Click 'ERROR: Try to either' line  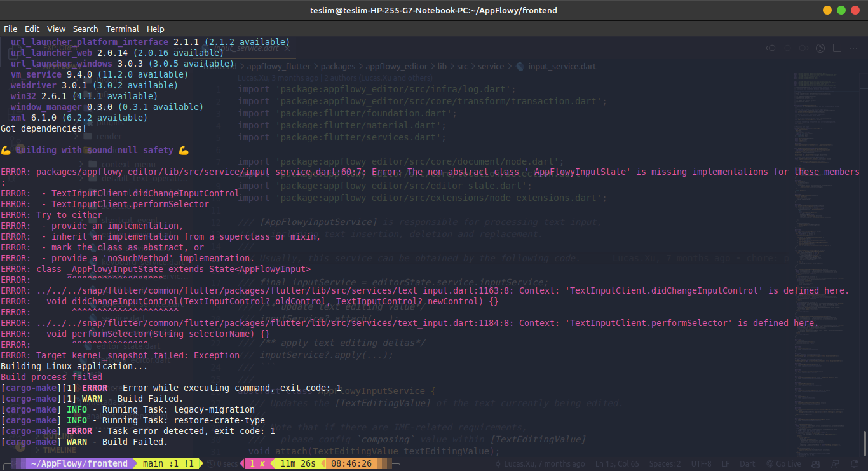tap(51, 215)
